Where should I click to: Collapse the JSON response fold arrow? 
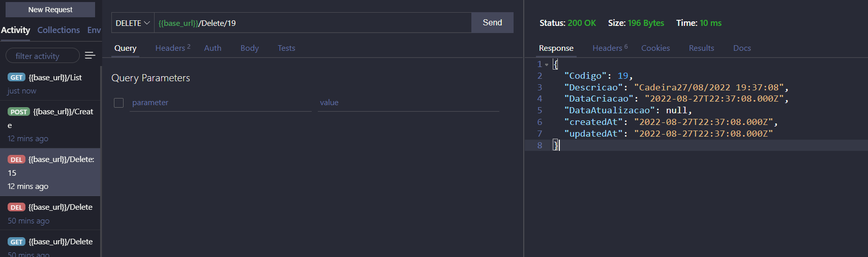pyautogui.click(x=547, y=65)
